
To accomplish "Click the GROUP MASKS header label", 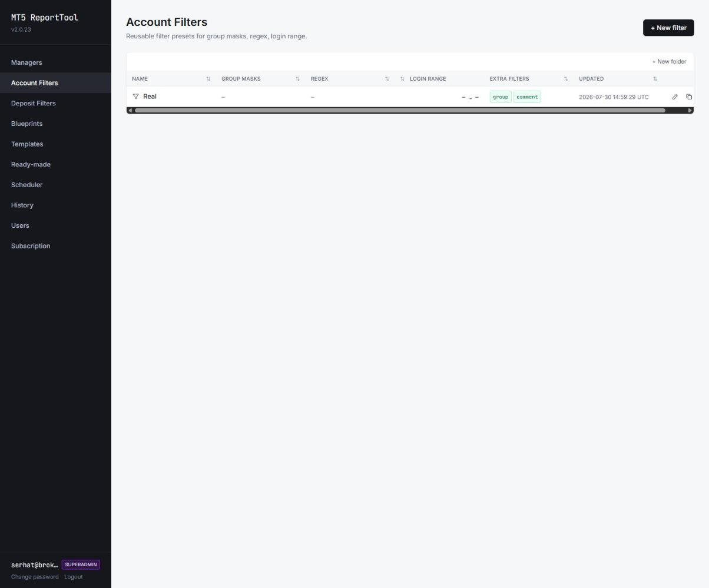I will [x=241, y=79].
